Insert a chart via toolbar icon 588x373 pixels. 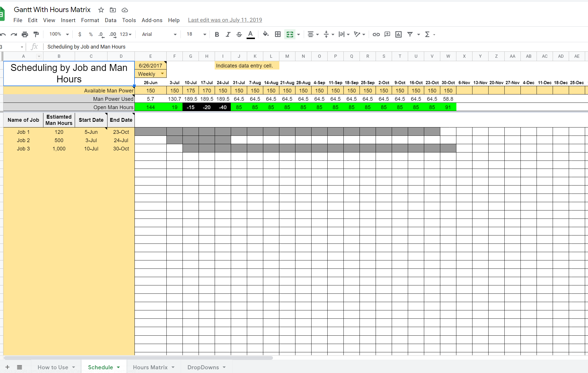[398, 34]
